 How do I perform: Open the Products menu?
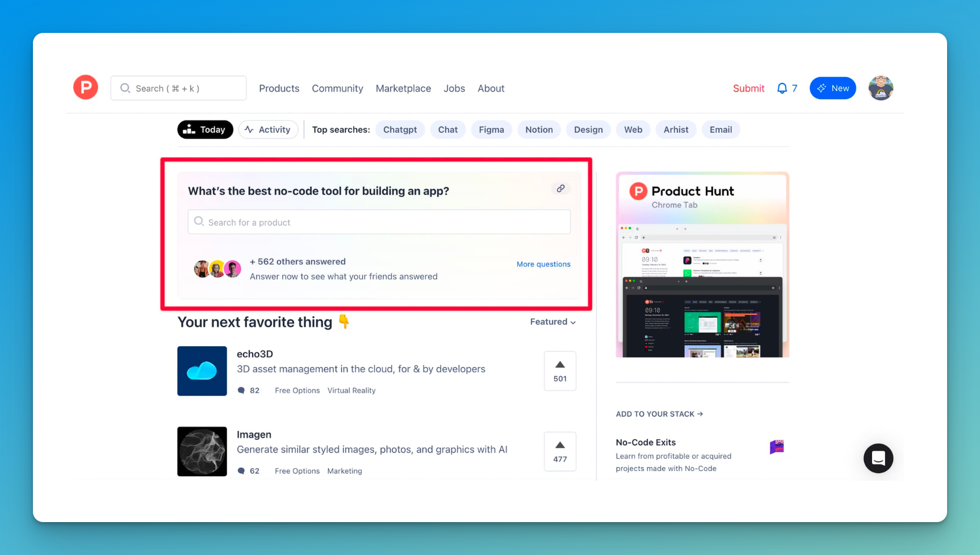tap(279, 88)
